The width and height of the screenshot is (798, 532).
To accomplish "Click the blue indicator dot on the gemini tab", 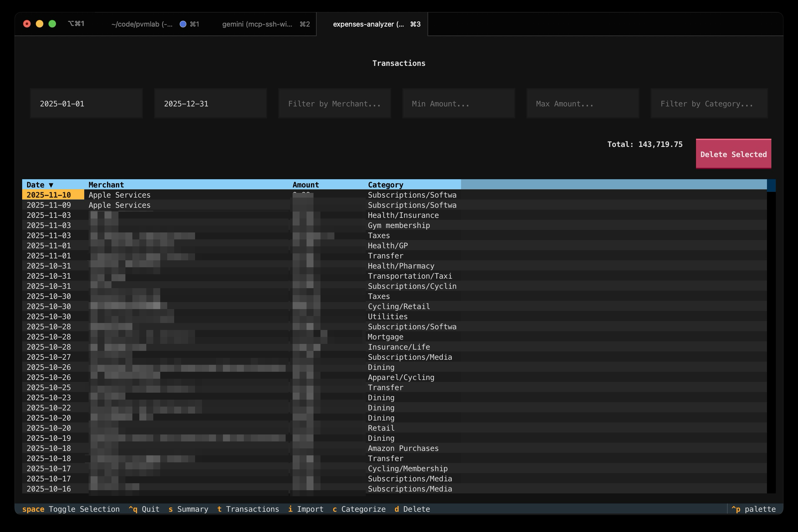I will [x=183, y=24].
